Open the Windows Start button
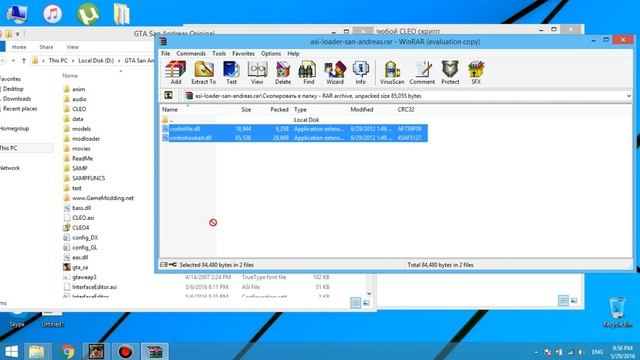The height and width of the screenshot is (360, 640). click(x=11, y=351)
